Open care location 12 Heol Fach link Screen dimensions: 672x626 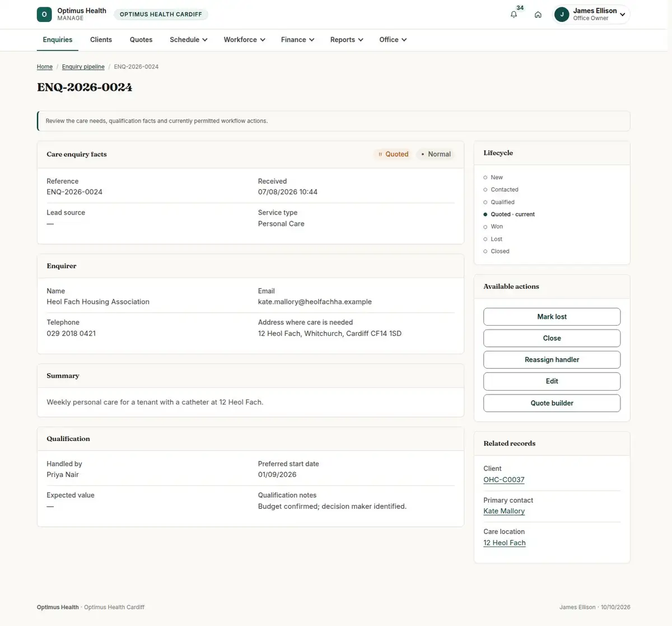coord(505,542)
